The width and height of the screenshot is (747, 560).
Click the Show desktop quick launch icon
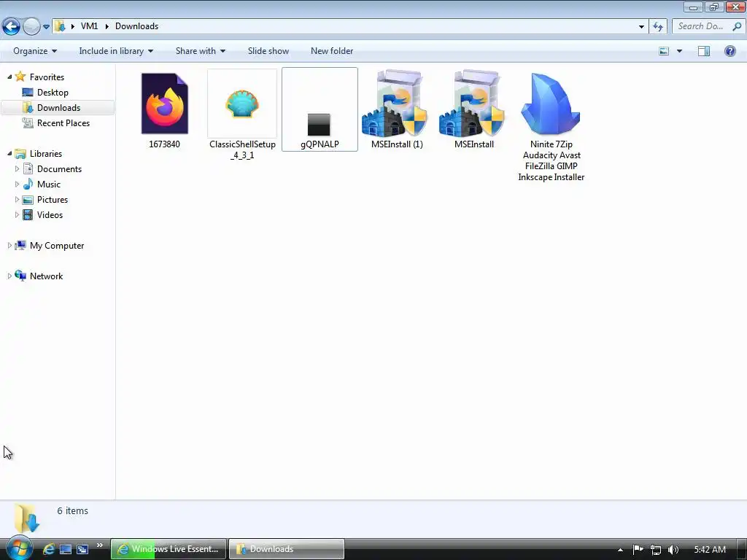(66, 549)
